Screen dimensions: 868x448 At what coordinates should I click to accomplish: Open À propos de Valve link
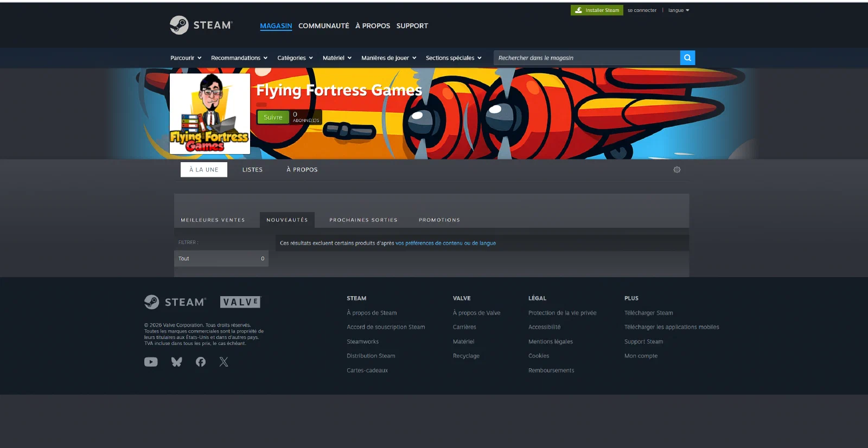pyautogui.click(x=476, y=313)
